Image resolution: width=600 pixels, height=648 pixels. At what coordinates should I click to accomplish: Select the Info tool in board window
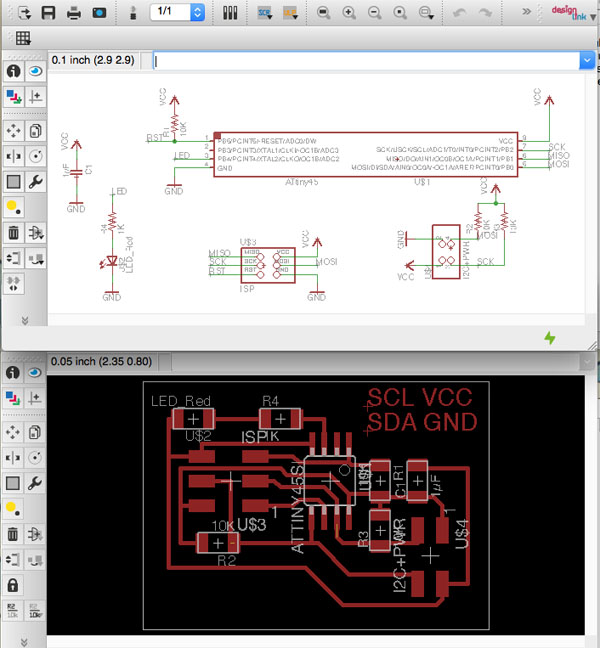(x=13, y=373)
